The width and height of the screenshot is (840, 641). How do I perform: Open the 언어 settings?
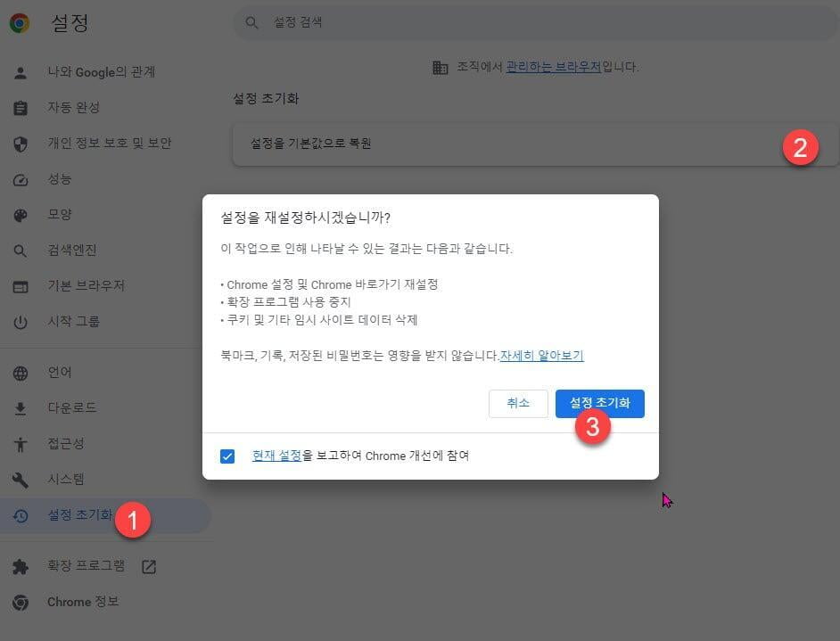coord(60,372)
